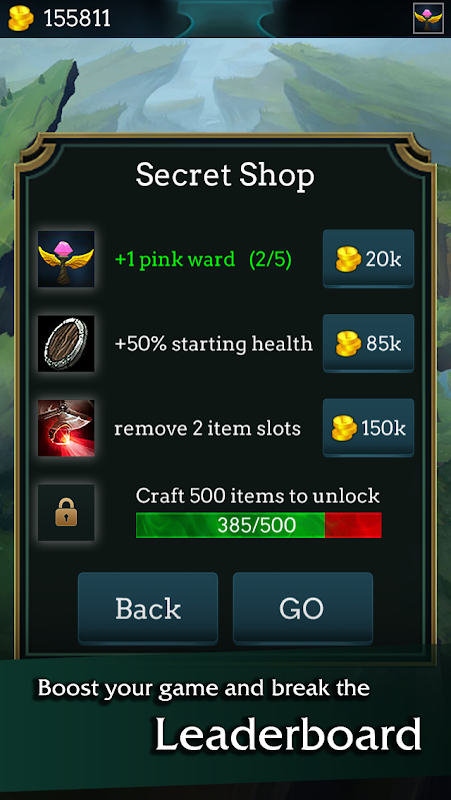Viewport: 451px width, 800px height.
Task: Click the 155811 gold balance counter
Action: [77, 19]
